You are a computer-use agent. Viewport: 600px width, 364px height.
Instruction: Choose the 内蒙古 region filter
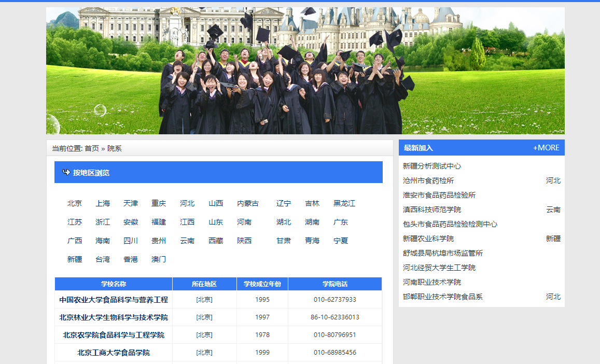(248, 203)
